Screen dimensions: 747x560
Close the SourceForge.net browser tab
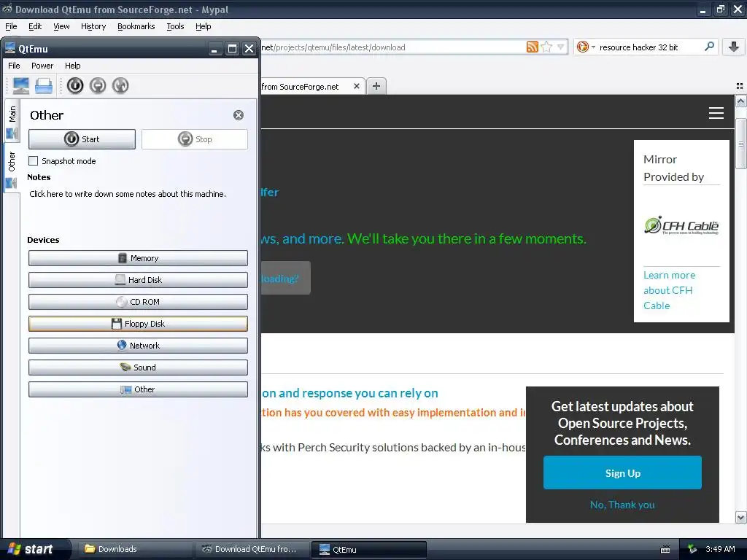[356, 86]
